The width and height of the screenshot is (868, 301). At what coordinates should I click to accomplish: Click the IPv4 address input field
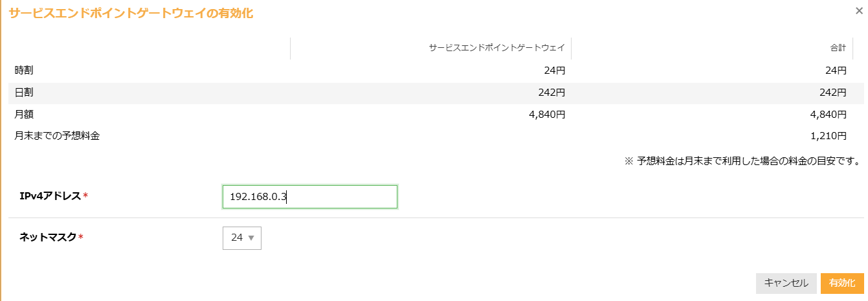tap(309, 197)
